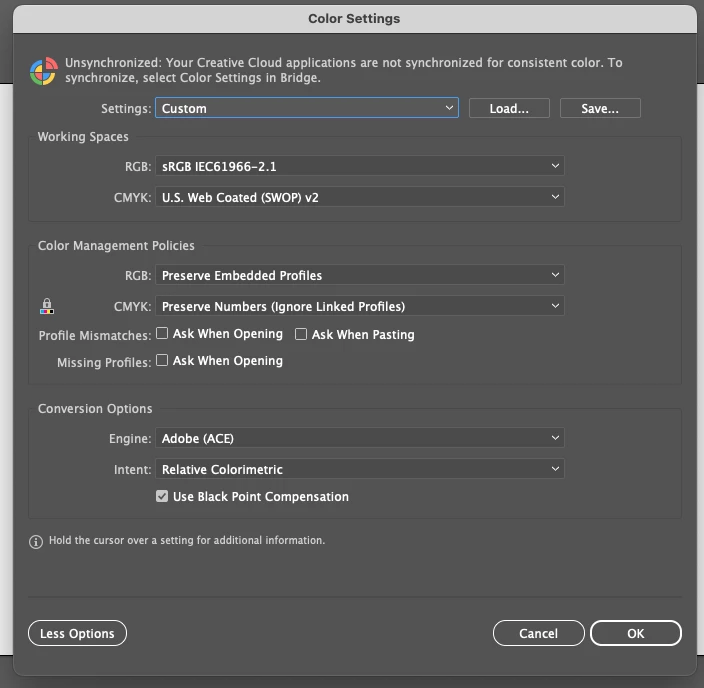Open the conversion Engine dropdown
The image size is (704, 688).
pyautogui.click(x=360, y=438)
